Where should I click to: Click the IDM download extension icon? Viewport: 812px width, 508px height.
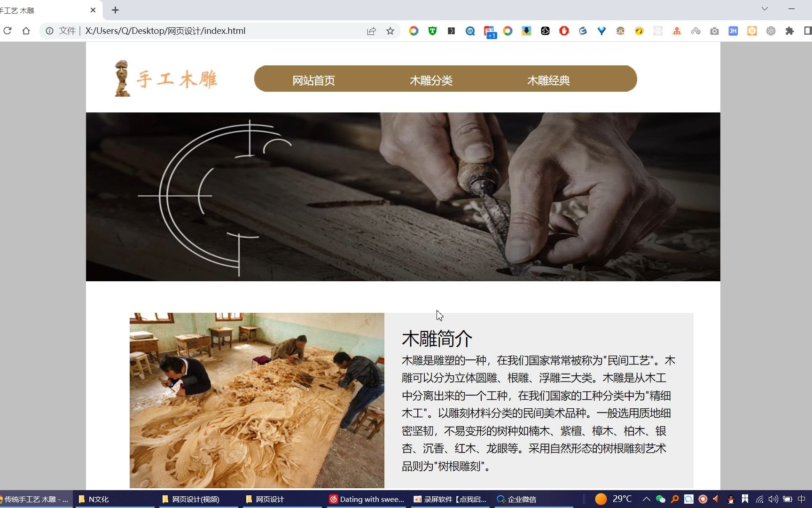pos(526,31)
